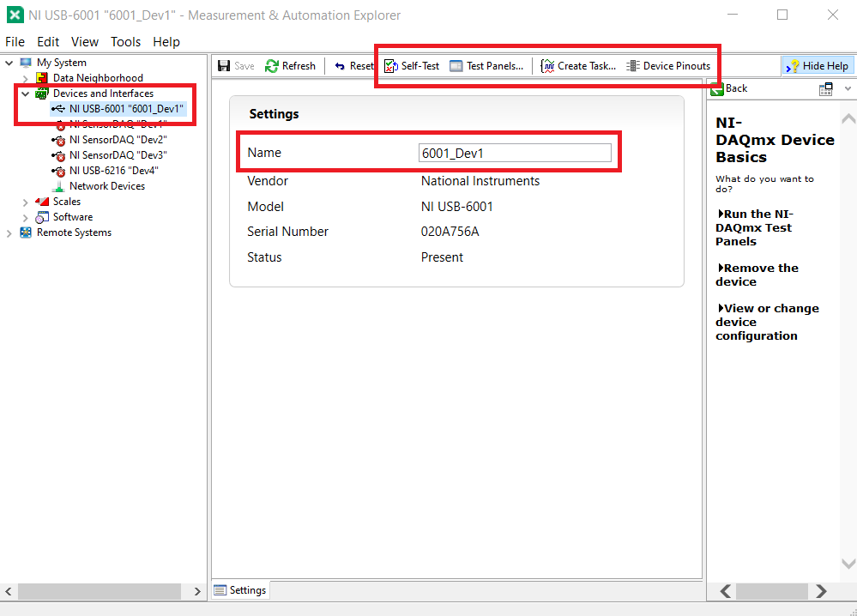Open Test Panels from the toolbar
The width and height of the screenshot is (857, 616).
pos(486,66)
